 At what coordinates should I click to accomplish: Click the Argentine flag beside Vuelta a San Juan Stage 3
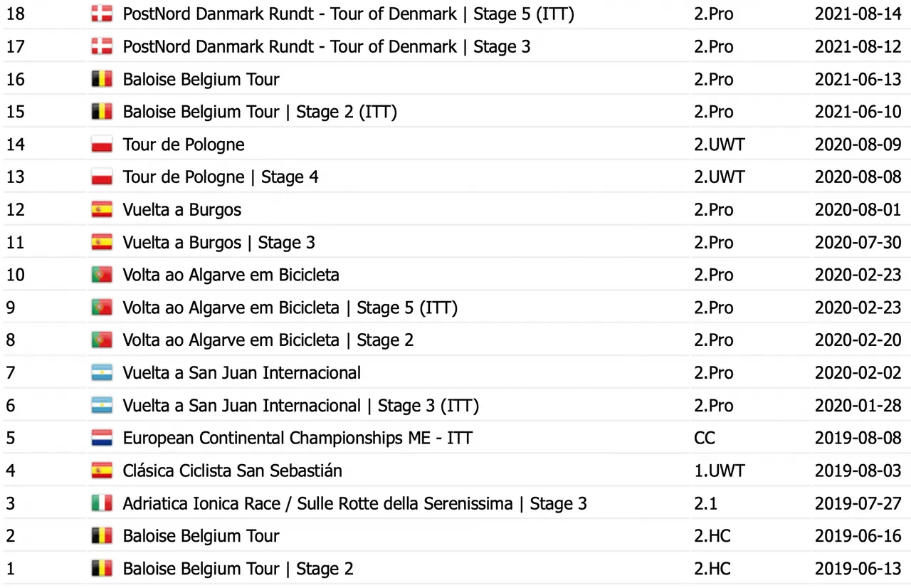pos(102,406)
